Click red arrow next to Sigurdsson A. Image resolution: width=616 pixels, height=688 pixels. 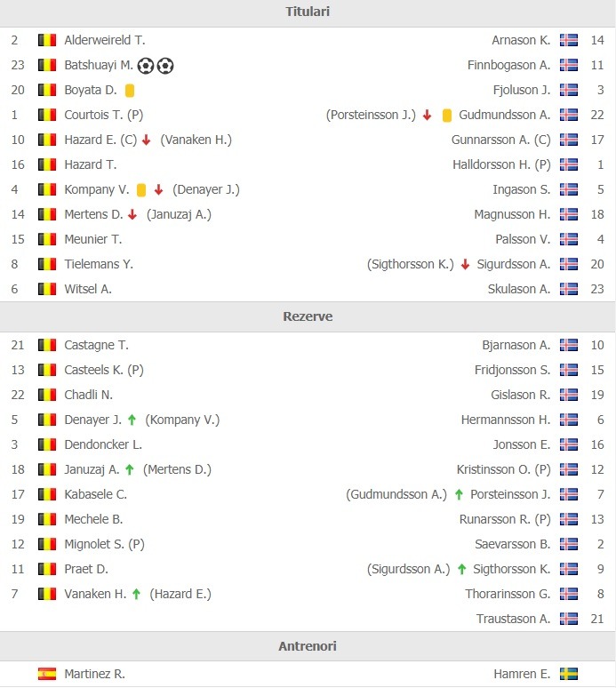tap(466, 264)
